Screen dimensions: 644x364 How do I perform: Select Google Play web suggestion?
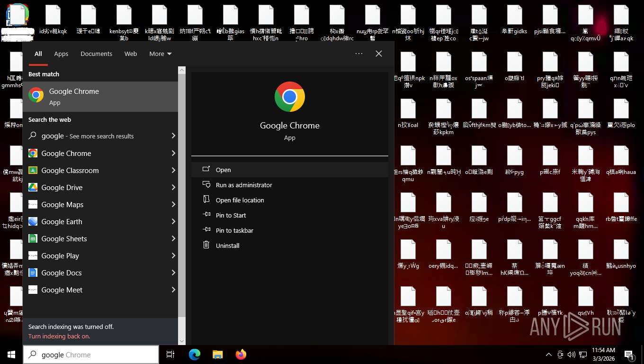click(x=100, y=256)
